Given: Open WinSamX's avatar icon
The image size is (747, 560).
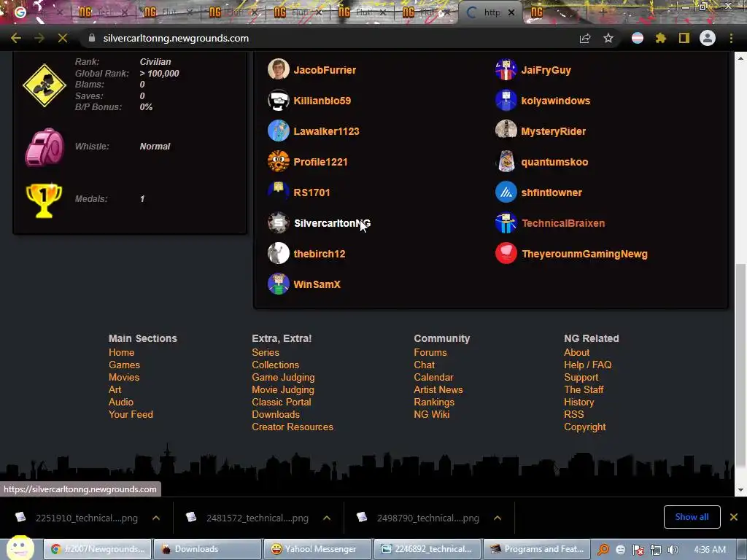Looking at the screenshot, I should (278, 284).
